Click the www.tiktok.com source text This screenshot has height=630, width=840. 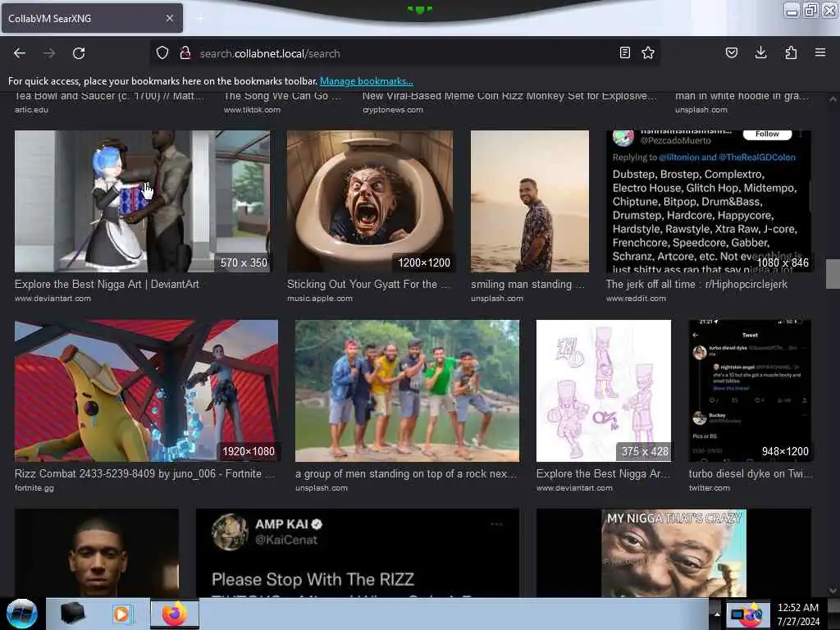252,110
